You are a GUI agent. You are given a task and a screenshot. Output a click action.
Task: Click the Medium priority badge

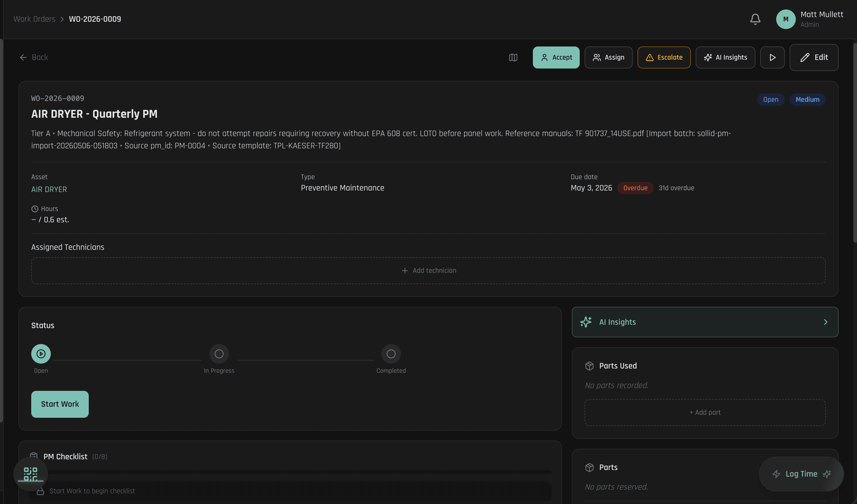(807, 100)
